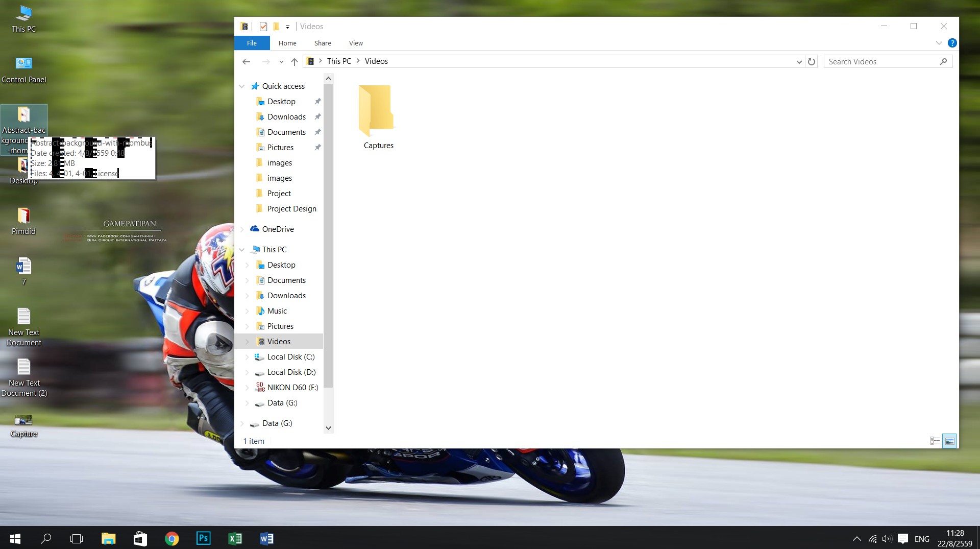Click the Up directory arrow
This screenshot has height=549, width=980.
coord(295,62)
